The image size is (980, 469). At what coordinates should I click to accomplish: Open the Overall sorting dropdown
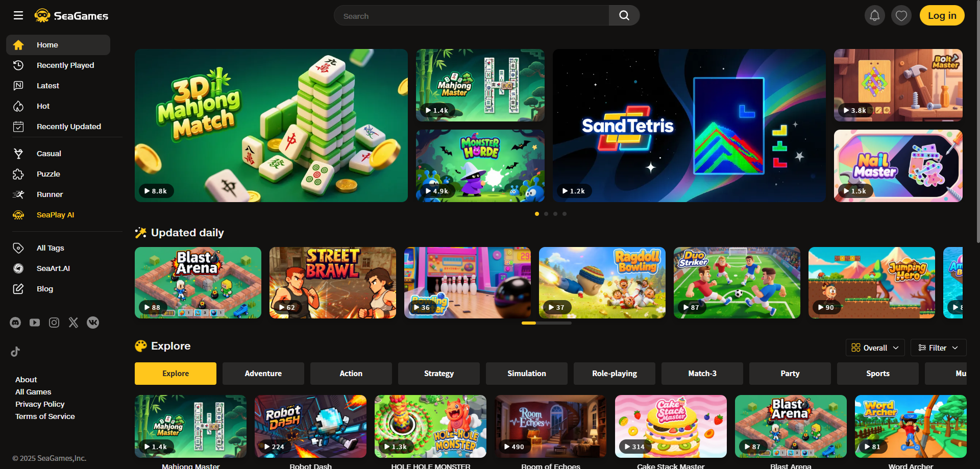coord(875,348)
